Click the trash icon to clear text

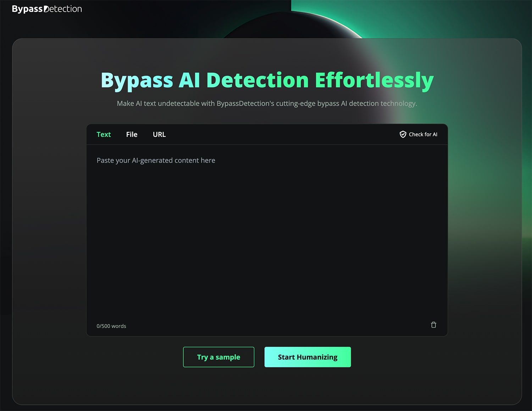click(x=433, y=325)
